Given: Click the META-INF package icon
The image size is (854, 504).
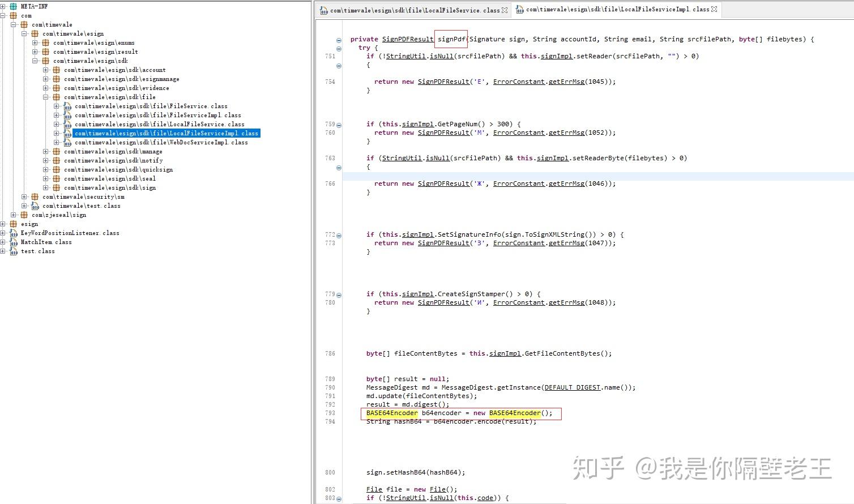Looking at the screenshot, I should pyautogui.click(x=12, y=6).
